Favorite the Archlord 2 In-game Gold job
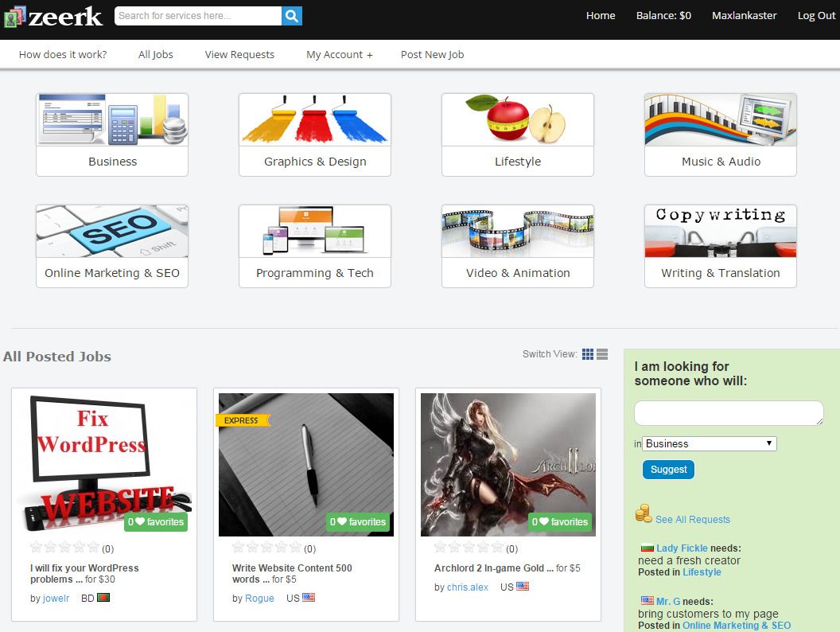This screenshot has height=632, width=840. click(x=560, y=522)
